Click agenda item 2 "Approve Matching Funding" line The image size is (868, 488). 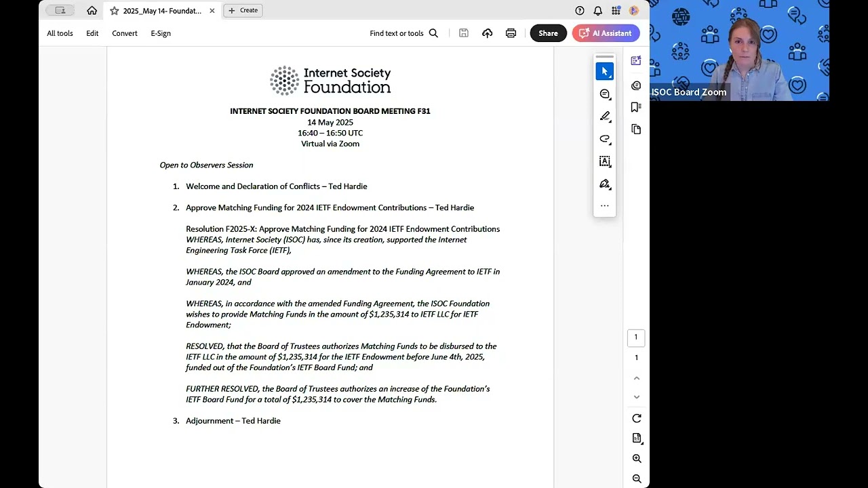[x=330, y=208]
